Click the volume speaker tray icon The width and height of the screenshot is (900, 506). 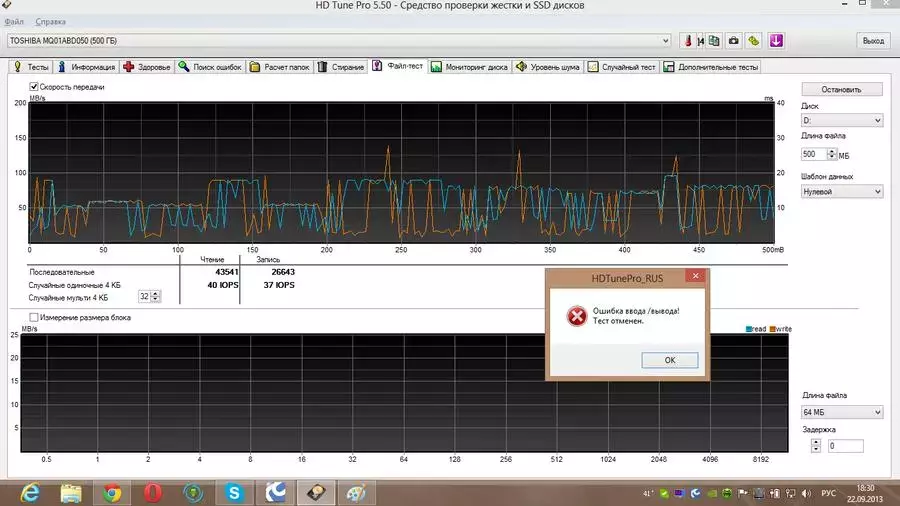click(x=806, y=493)
